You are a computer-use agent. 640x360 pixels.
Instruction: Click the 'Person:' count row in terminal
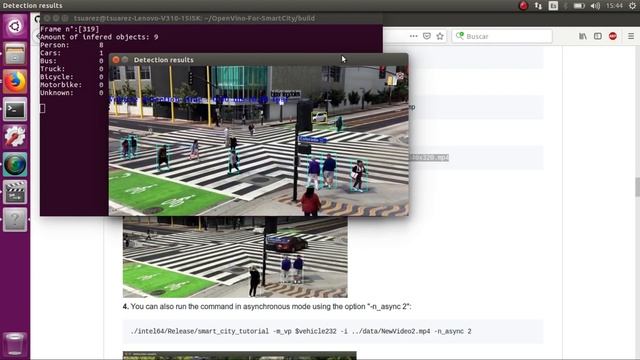click(x=72, y=45)
